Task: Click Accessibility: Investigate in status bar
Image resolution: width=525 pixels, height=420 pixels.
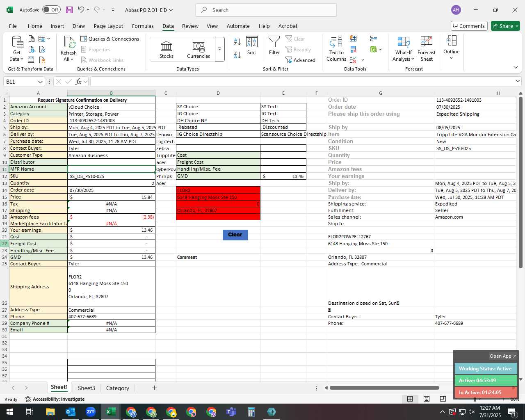Action: pyautogui.click(x=55, y=399)
